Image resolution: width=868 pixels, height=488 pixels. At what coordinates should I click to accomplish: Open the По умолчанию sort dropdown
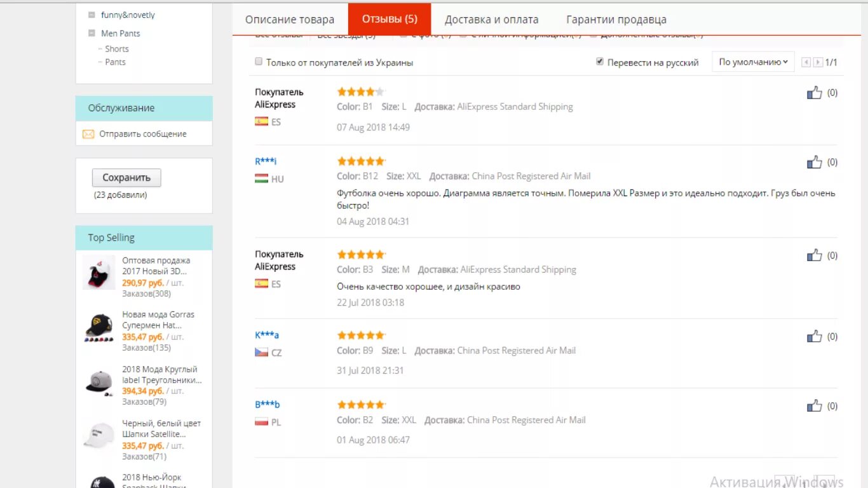tap(753, 62)
